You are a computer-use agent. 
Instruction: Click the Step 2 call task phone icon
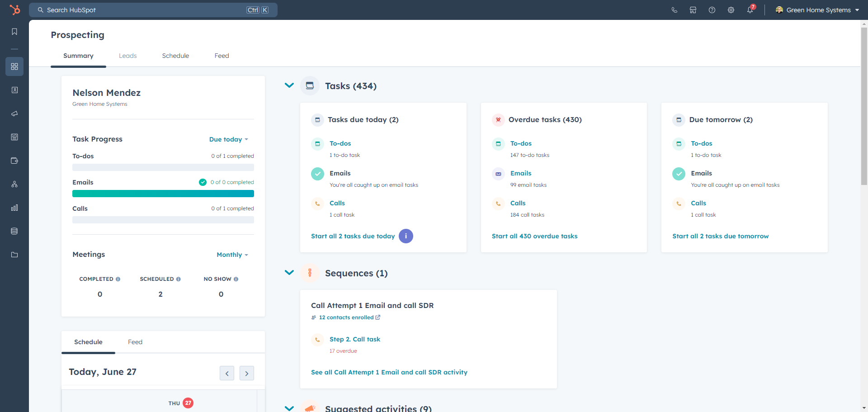[317, 340]
